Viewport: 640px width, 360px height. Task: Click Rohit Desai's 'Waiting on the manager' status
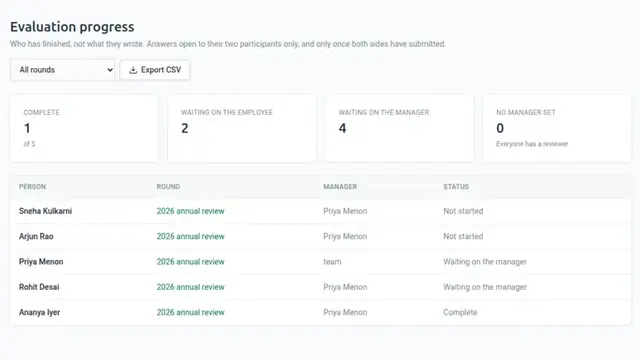[485, 287]
